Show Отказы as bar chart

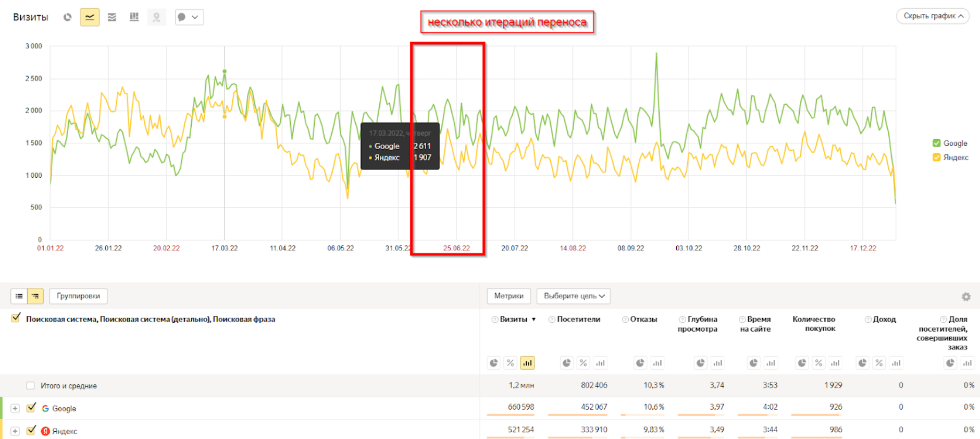[657, 363]
